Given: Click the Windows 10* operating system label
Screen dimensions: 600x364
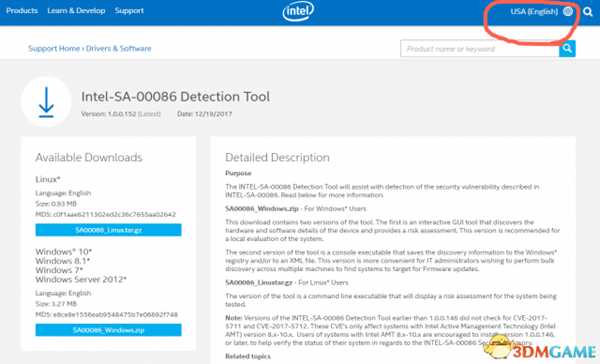Looking at the screenshot, I should [x=64, y=251].
